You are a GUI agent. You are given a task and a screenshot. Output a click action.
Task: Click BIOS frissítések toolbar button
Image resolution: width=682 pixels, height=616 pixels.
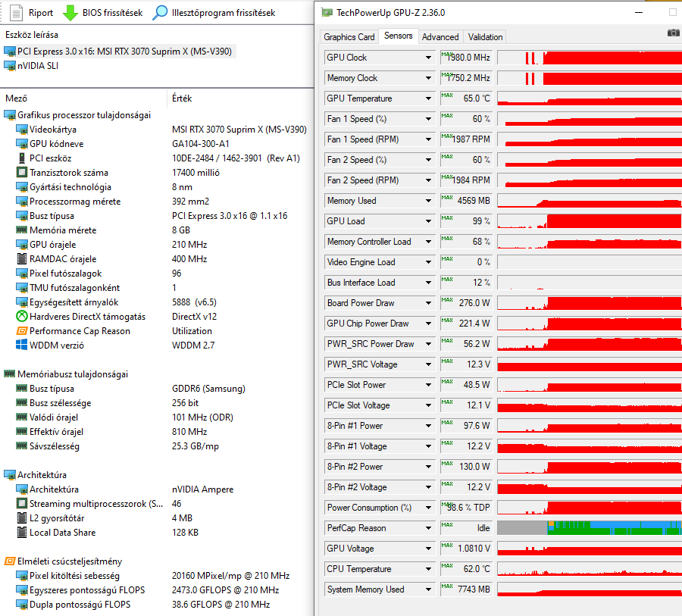tap(102, 13)
